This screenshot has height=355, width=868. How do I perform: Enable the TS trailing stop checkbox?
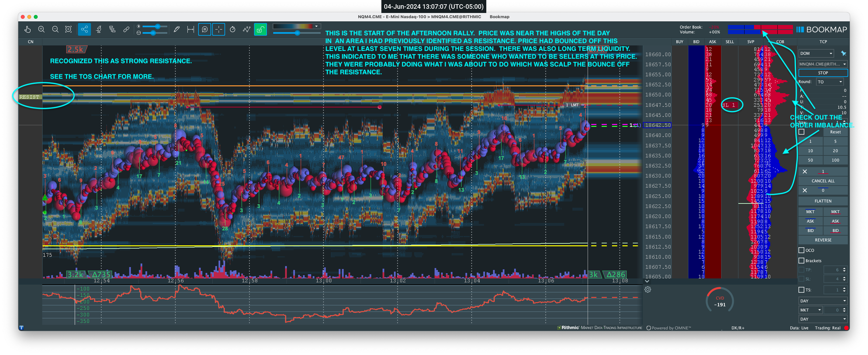pyautogui.click(x=802, y=290)
